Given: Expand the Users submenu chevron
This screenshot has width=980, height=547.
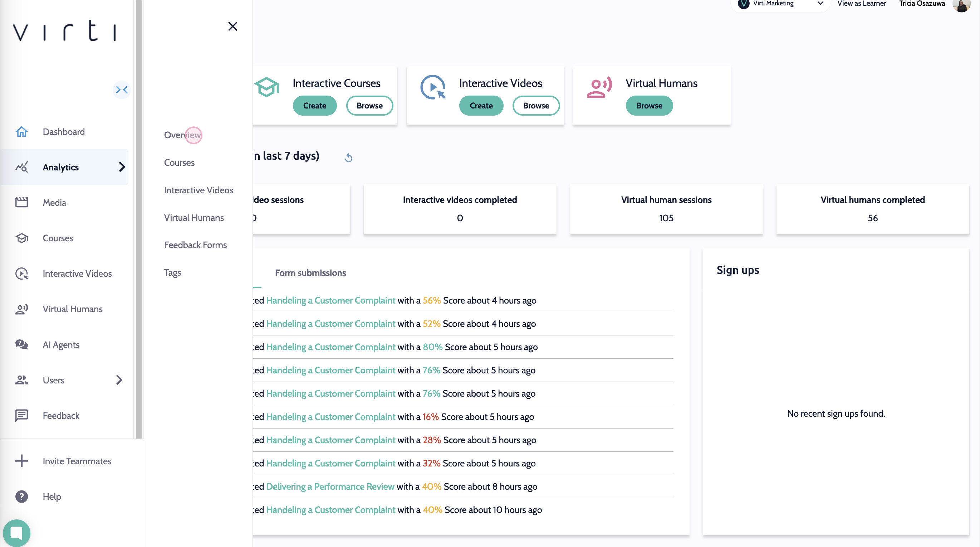Looking at the screenshot, I should [x=119, y=380].
